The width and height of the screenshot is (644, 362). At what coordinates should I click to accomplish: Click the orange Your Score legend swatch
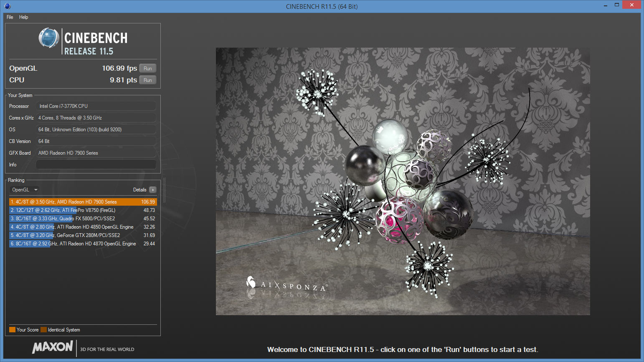12,330
